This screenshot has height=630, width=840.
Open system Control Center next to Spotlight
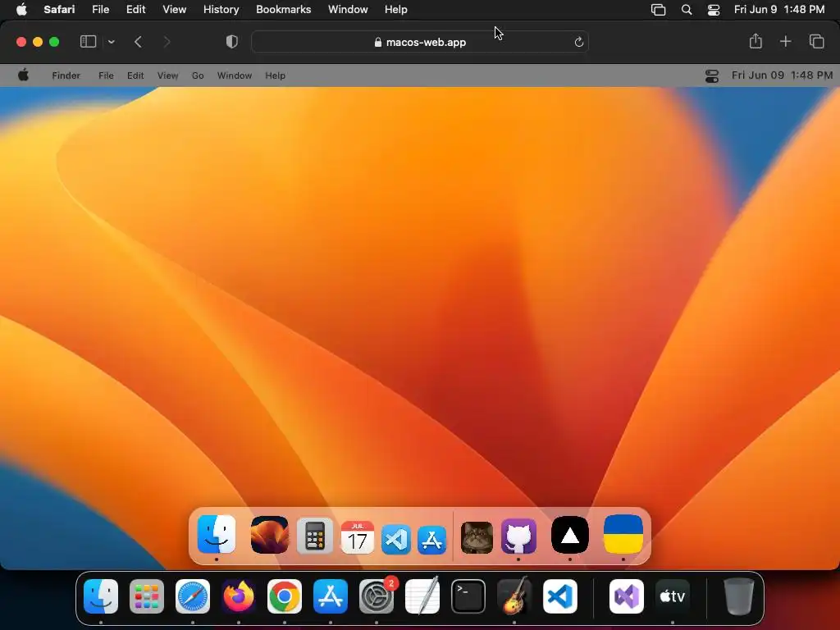click(x=713, y=10)
